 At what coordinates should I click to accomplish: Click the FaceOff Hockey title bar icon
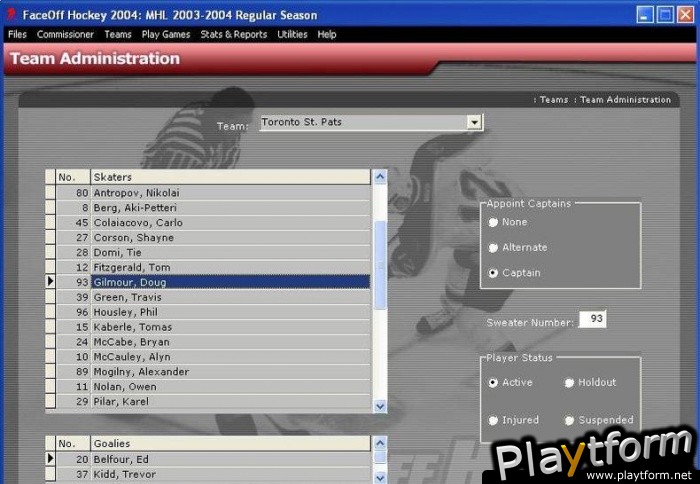[12, 14]
